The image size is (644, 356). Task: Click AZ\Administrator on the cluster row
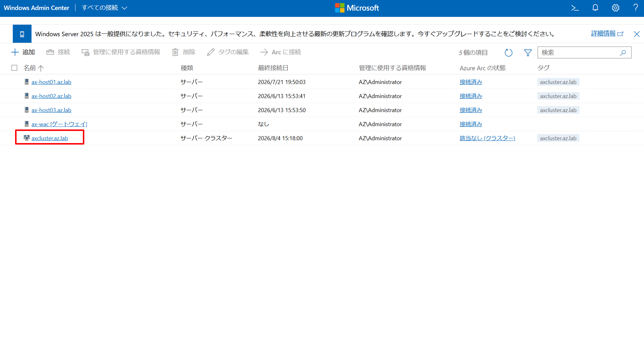click(x=380, y=138)
